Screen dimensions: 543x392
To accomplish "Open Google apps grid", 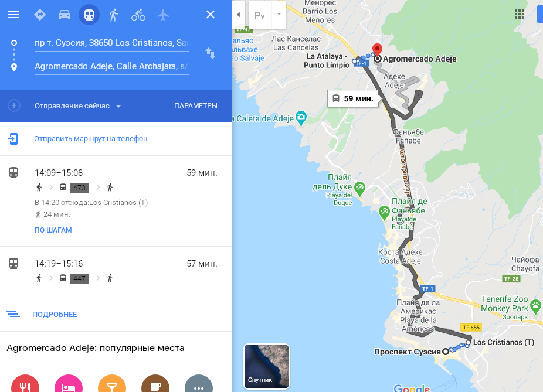I will [519, 14].
